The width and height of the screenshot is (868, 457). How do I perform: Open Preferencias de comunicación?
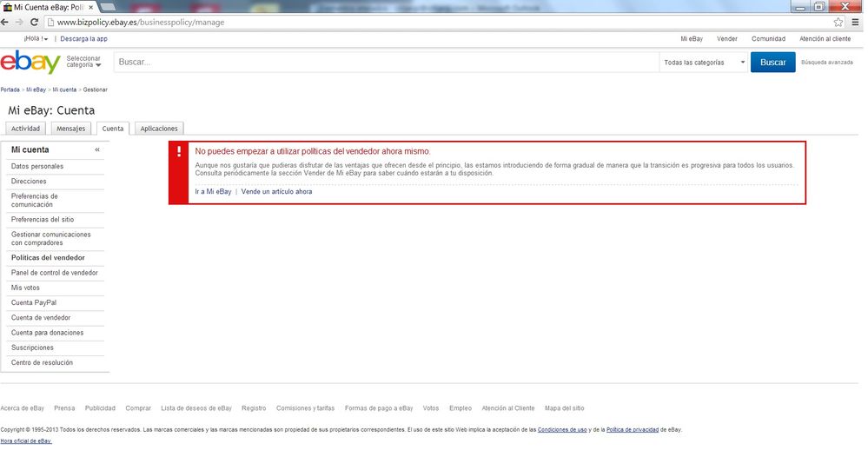click(x=35, y=201)
